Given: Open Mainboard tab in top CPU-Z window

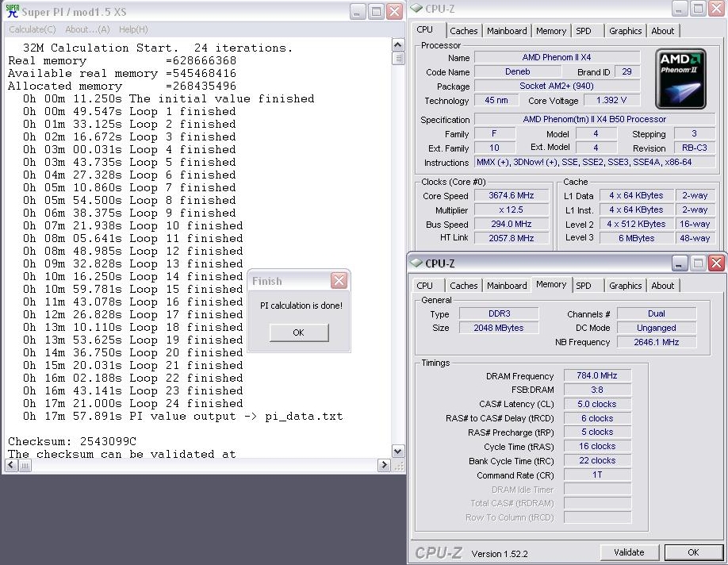Looking at the screenshot, I should pyautogui.click(x=507, y=31).
